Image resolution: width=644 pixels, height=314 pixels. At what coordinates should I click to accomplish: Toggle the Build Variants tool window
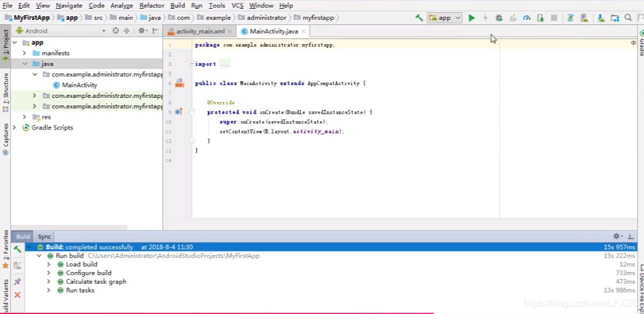[5, 297]
